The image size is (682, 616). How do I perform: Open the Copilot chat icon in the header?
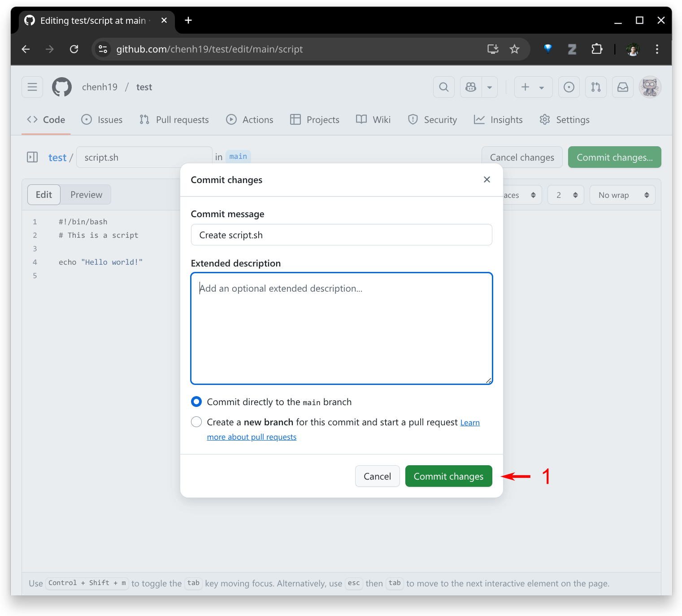(x=471, y=87)
